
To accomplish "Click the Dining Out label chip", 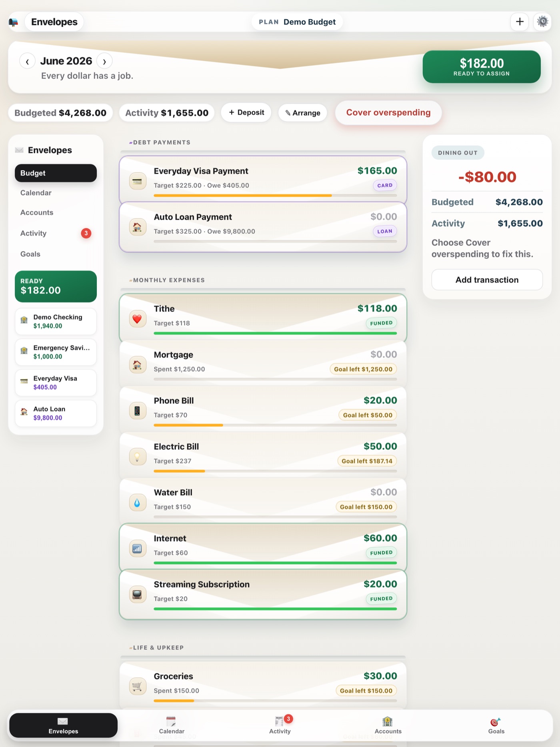I will [x=458, y=153].
